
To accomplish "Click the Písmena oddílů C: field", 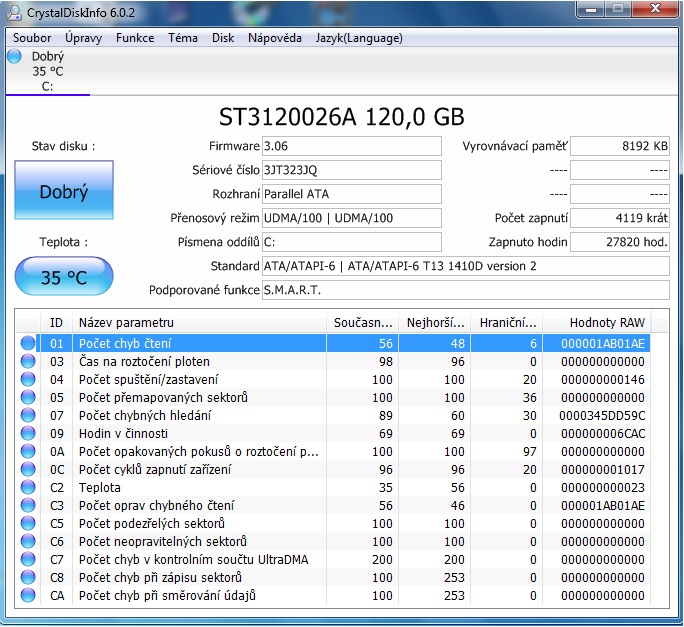I will point(352,242).
